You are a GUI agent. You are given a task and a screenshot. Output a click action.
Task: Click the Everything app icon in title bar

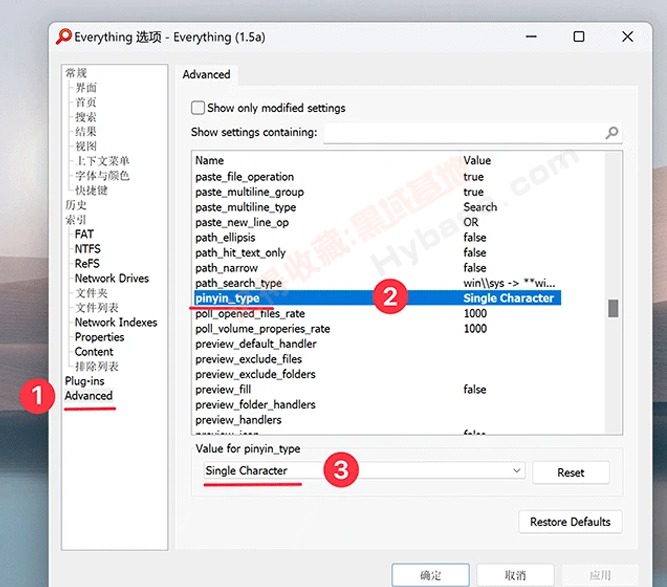click(x=64, y=37)
